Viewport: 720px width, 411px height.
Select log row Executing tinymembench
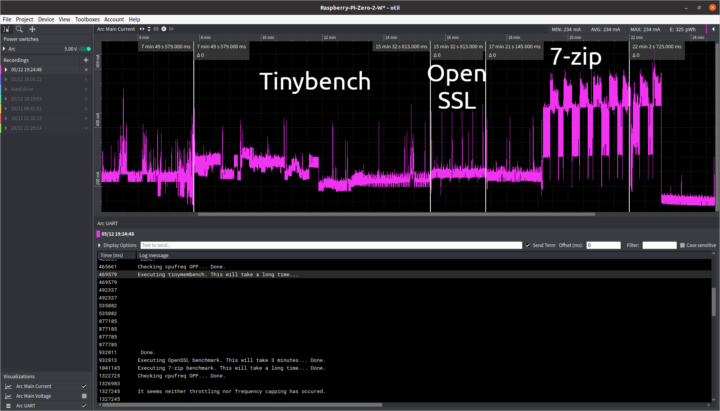(x=405, y=275)
